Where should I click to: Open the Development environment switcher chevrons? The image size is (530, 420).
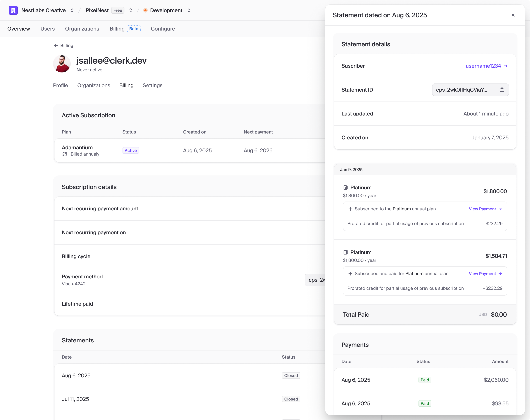(x=189, y=10)
